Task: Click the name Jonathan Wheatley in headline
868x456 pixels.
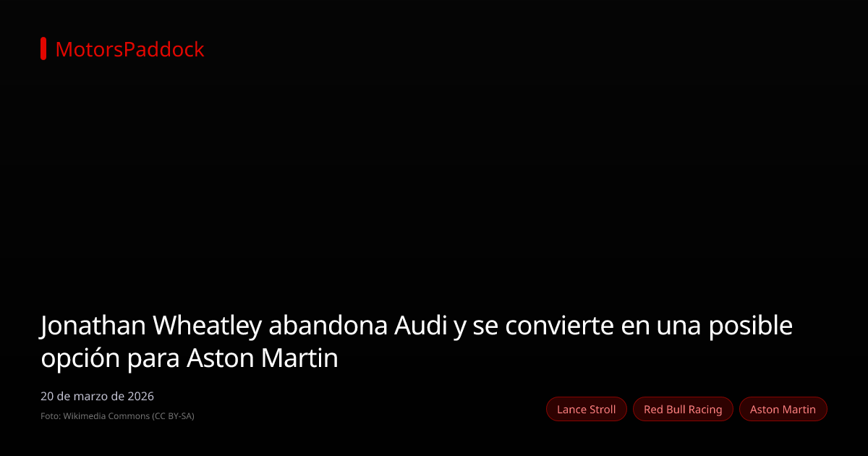Action: [x=150, y=327]
